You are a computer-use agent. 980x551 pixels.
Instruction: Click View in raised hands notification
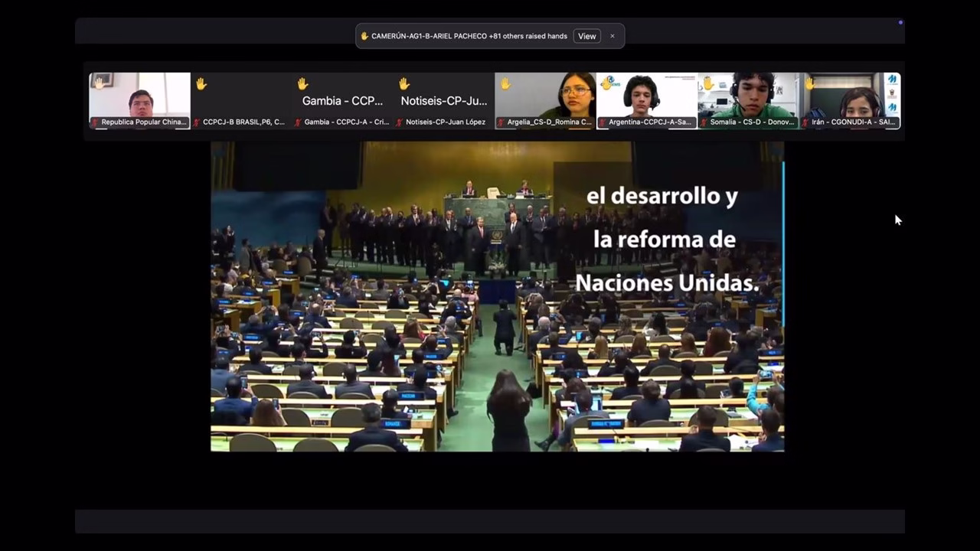click(x=586, y=36)
